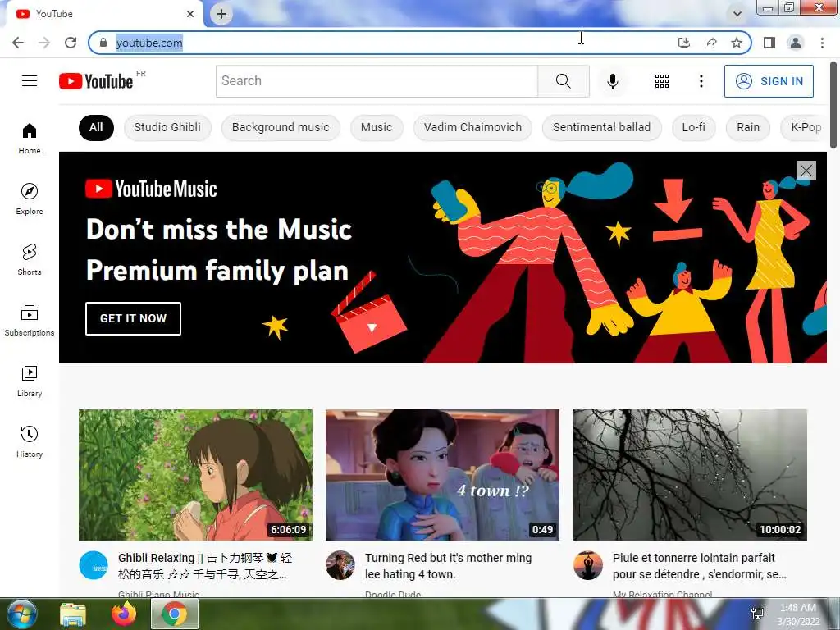This screenshot has height=630, width=840.
Task: Click the search magnifier button
Action: (x=563, y=81)
